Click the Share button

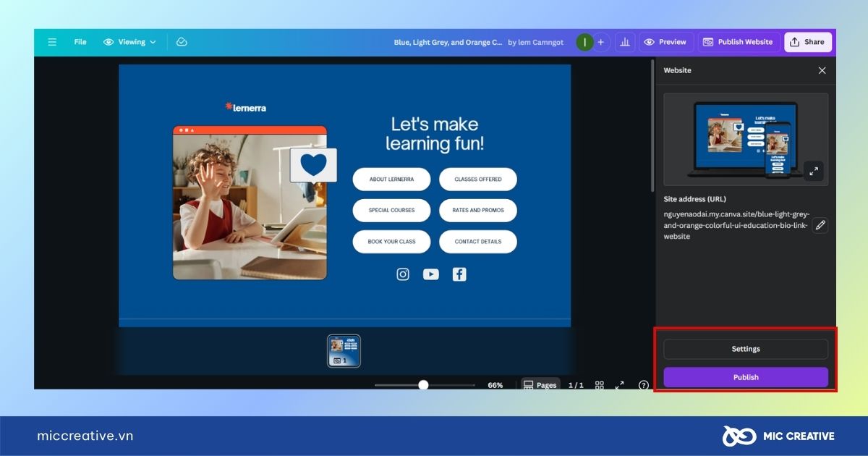tap(807, 42)
